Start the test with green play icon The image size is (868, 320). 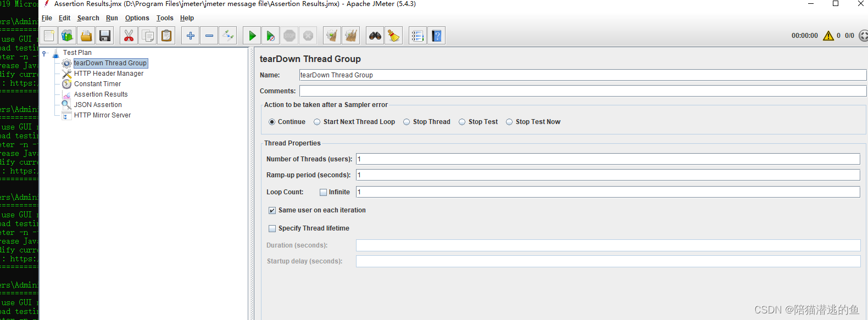(252, 36)
